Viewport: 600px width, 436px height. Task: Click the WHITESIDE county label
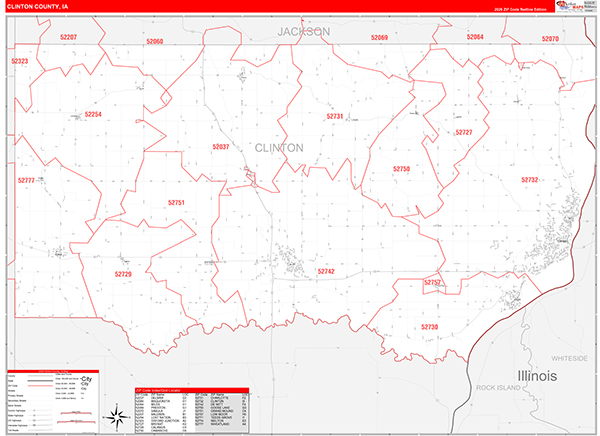pos(569,359)
